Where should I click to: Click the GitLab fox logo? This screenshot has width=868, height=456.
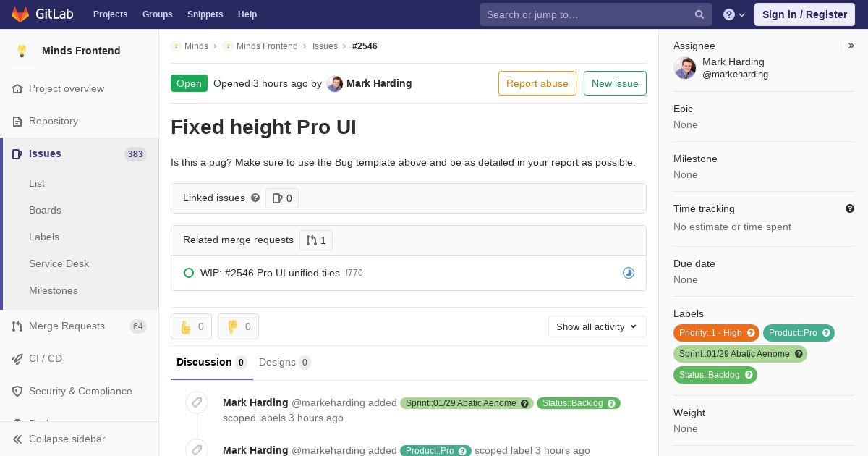pos(20,14)
